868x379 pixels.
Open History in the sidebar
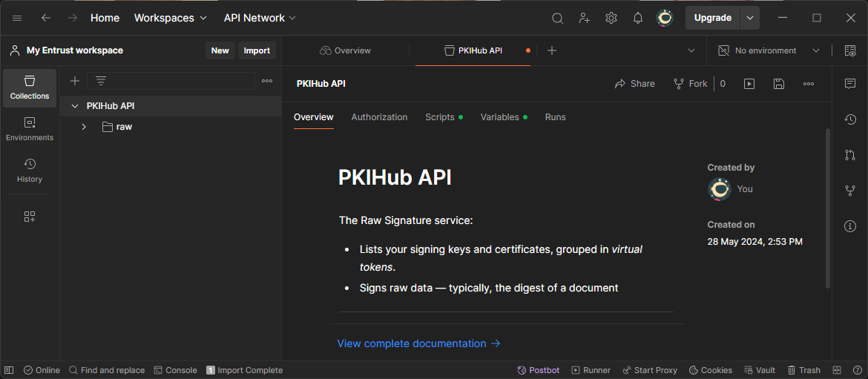coord(30,171)
